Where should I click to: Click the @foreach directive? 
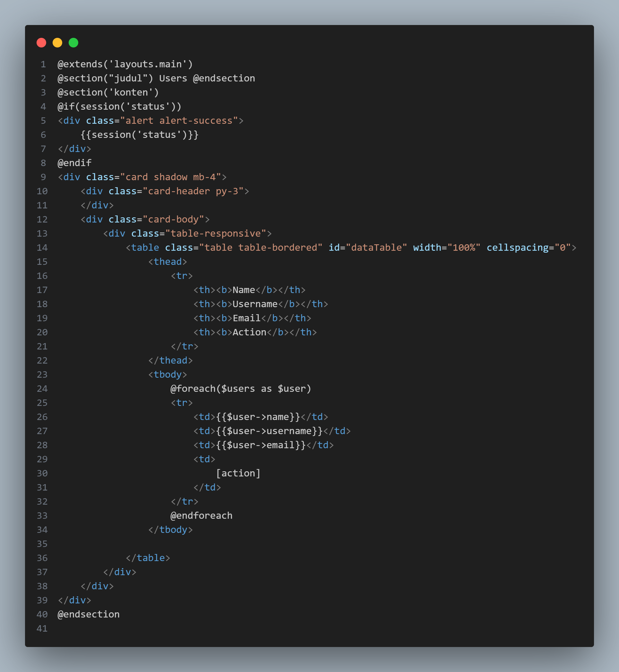pyautogui.click(x=193, y=389)
